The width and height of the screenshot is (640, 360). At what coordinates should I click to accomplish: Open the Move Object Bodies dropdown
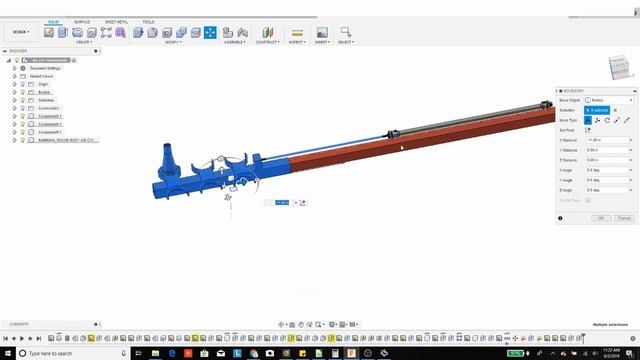coord(609,100)
